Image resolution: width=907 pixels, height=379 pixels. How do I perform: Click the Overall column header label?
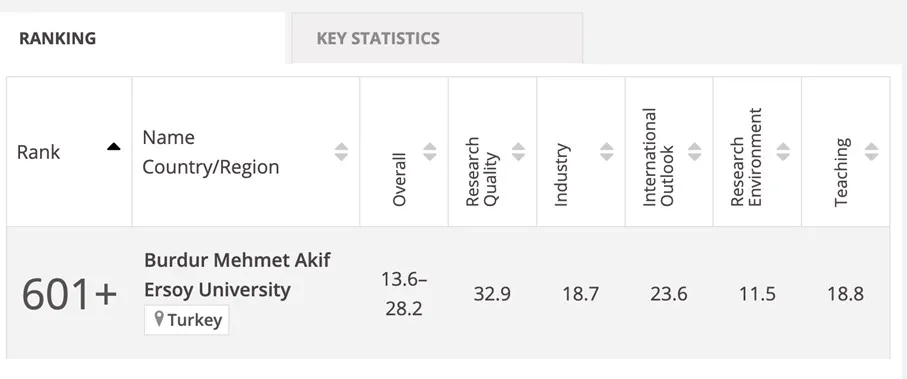pyautogui.click(x=399, y=179)
